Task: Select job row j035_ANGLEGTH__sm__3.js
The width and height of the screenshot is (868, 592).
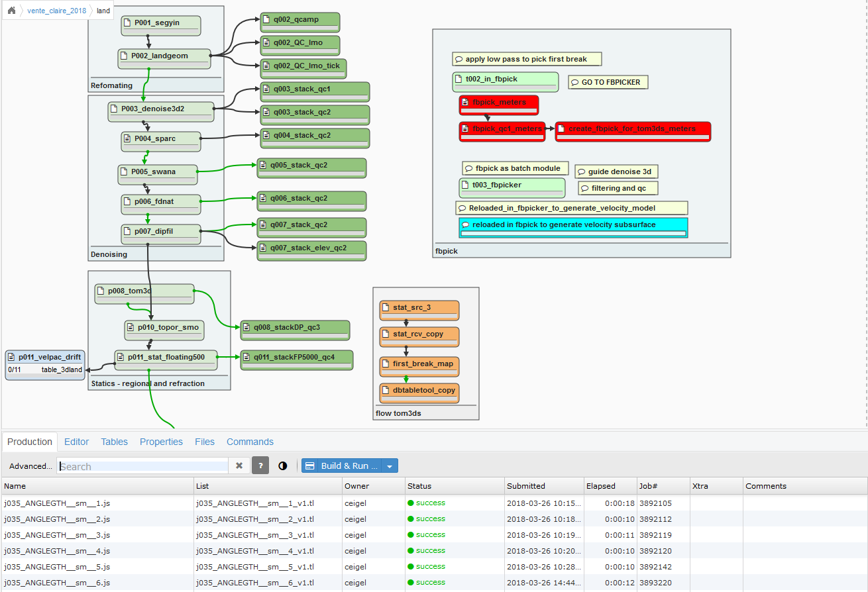Action: coord(57,535)
